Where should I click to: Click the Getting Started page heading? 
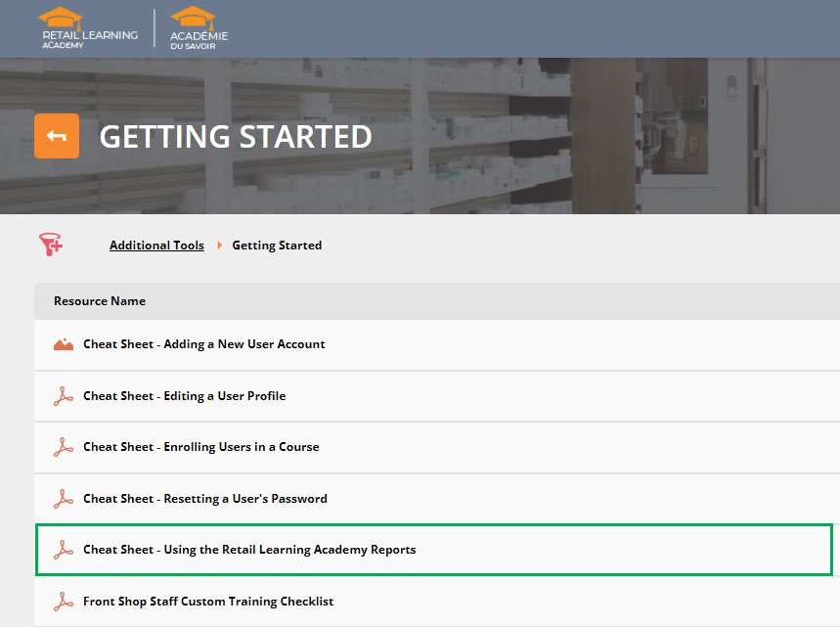(x=236, y=136)
